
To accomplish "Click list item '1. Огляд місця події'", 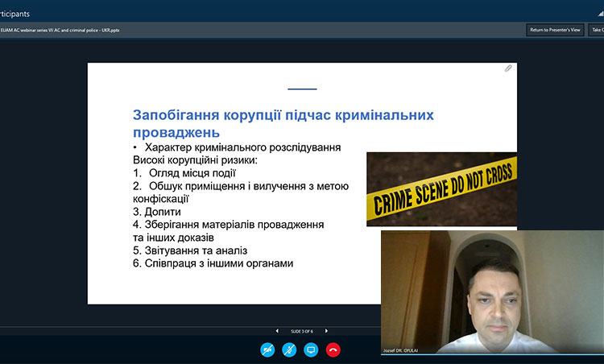I will (x=184, y=173).
